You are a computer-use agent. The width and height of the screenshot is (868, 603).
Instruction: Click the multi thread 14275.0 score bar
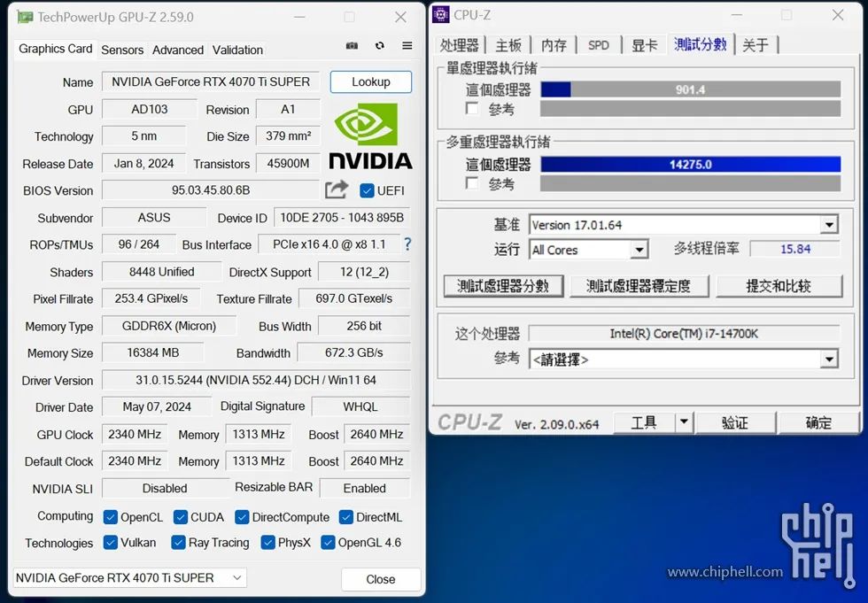[x=690, y=165]
